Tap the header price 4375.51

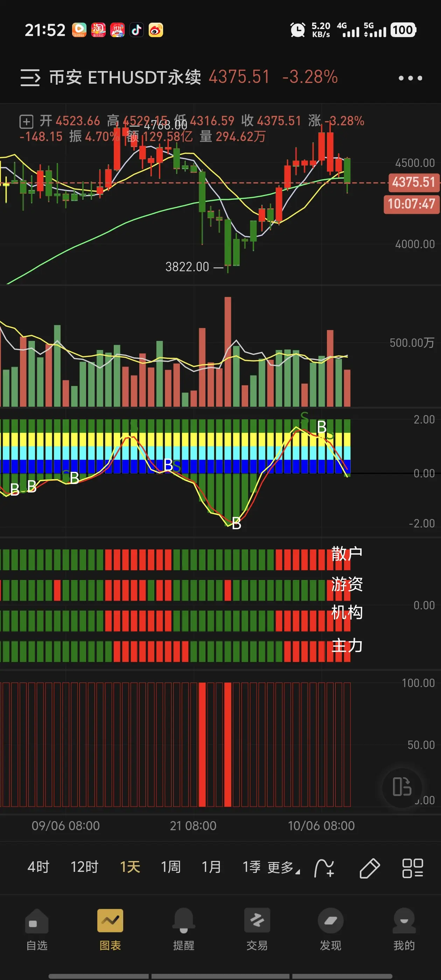click(239, 77)
